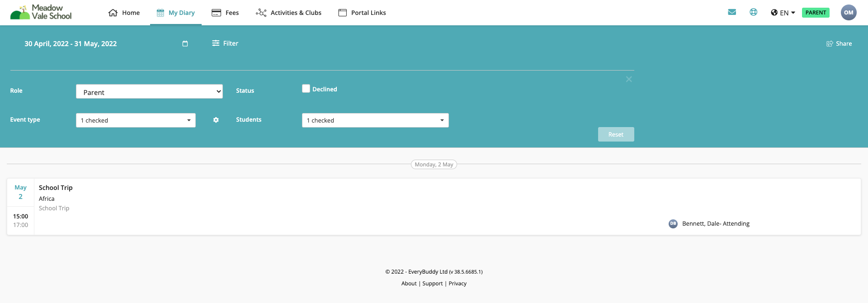
Task: Open the messages envelope icon
Action: coord(732,12)
